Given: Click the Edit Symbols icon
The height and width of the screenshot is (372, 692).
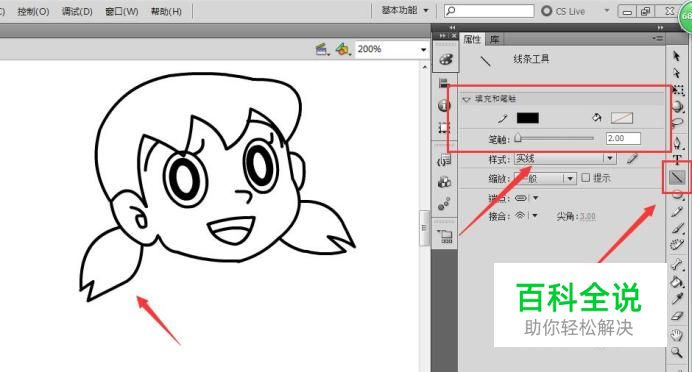Looking at the screenshot, I should (x=342, y=49).
